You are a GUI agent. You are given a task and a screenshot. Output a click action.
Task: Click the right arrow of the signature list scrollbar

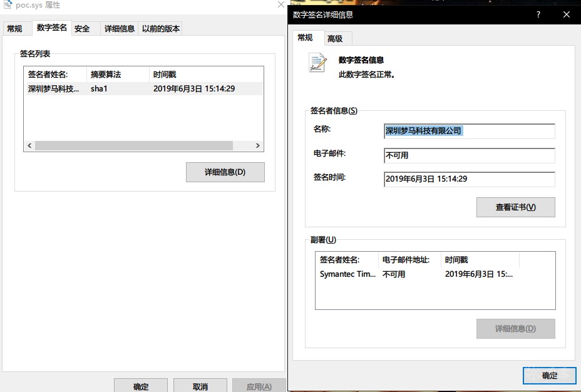tap(258, 146)
